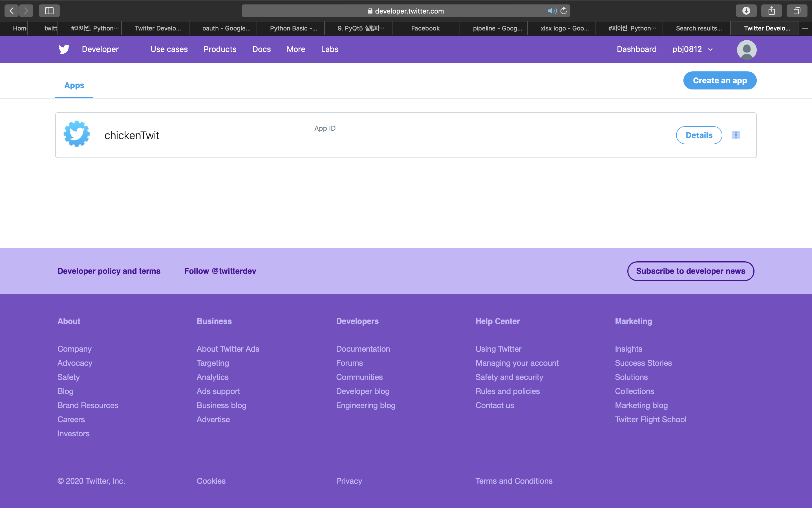Open the profile avatar in header
Image resolution: width=812 pixels, height=508 pixels.
747,50
